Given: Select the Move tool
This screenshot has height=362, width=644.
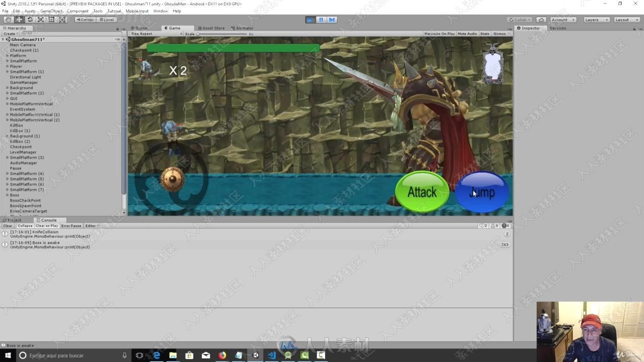Looking at the screenshot, I should point(19,20).
